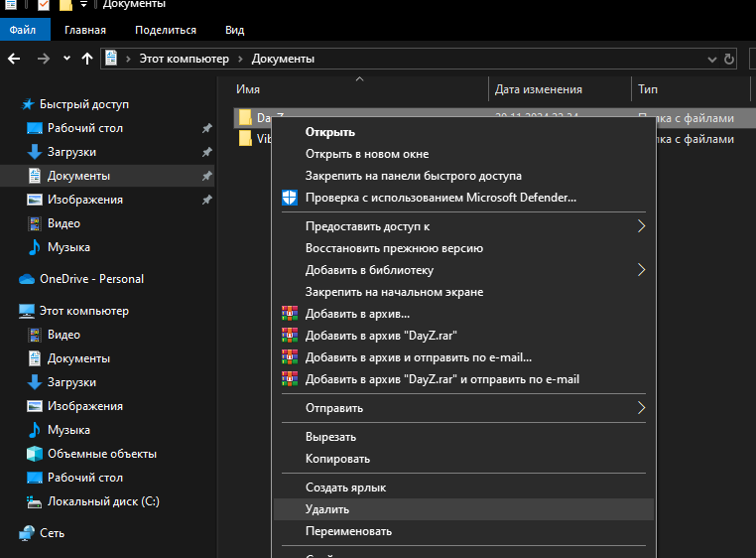Select Закрепить на начальном экране

click(x=394, y=292)
